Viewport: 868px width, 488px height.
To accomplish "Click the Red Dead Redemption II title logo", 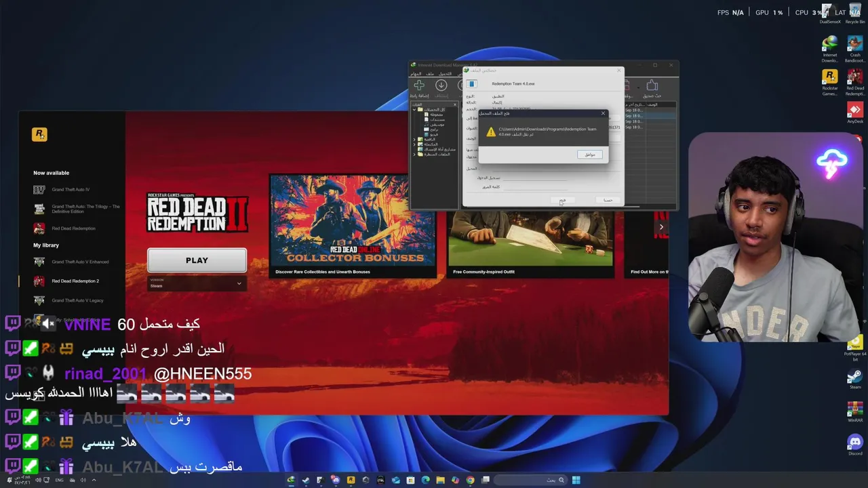I will (x=197, y=214).
